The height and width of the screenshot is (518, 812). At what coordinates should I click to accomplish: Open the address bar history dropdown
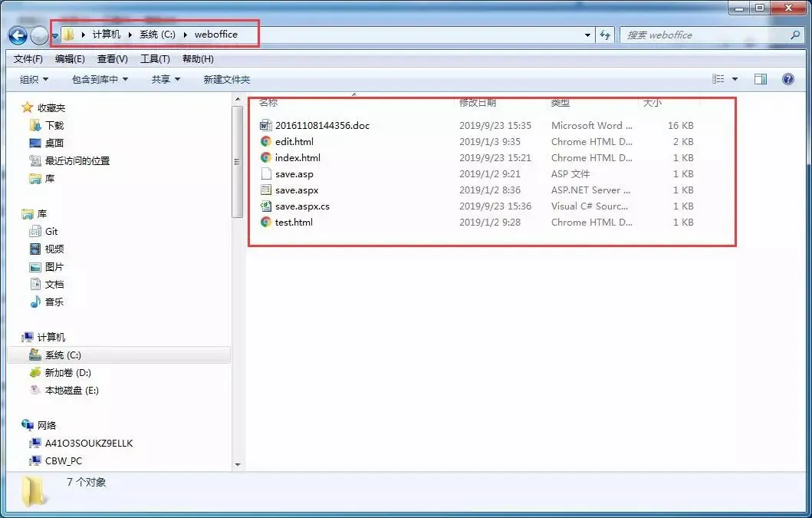click(588, 35)
